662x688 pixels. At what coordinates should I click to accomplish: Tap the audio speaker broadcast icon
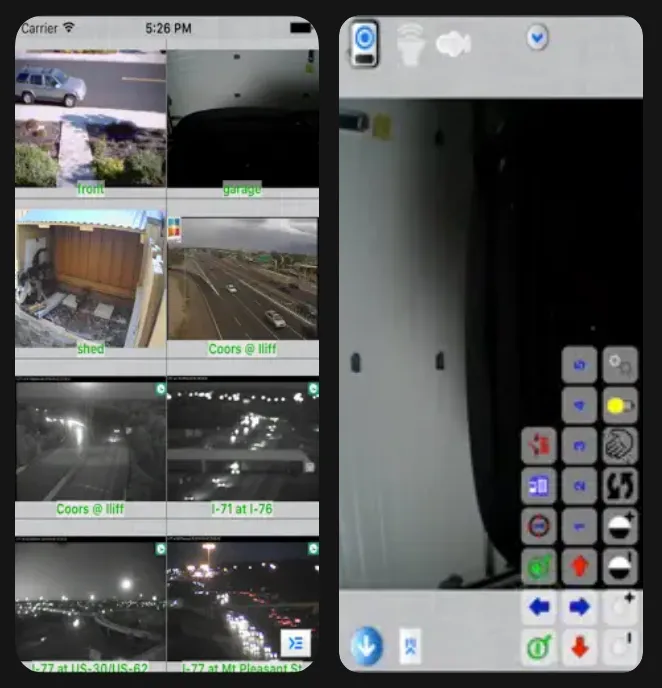click(x=410, y=44)
